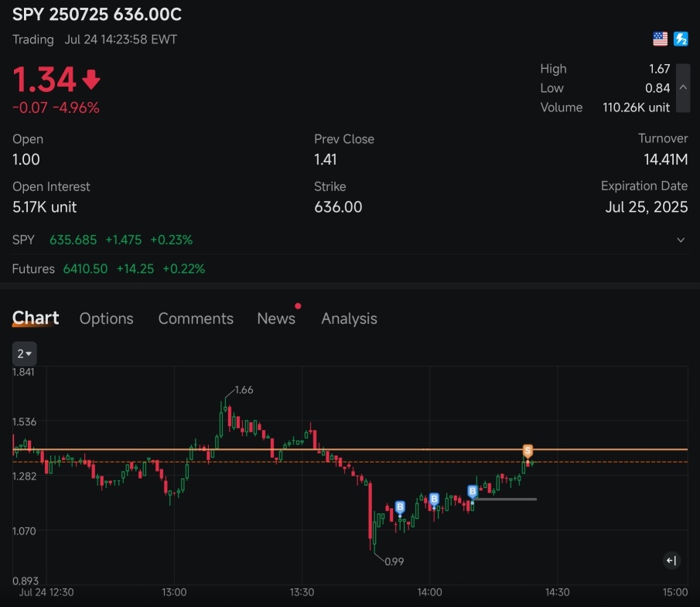Click the US flag market icon
700x607 pixels.
[x=660, y=39]
